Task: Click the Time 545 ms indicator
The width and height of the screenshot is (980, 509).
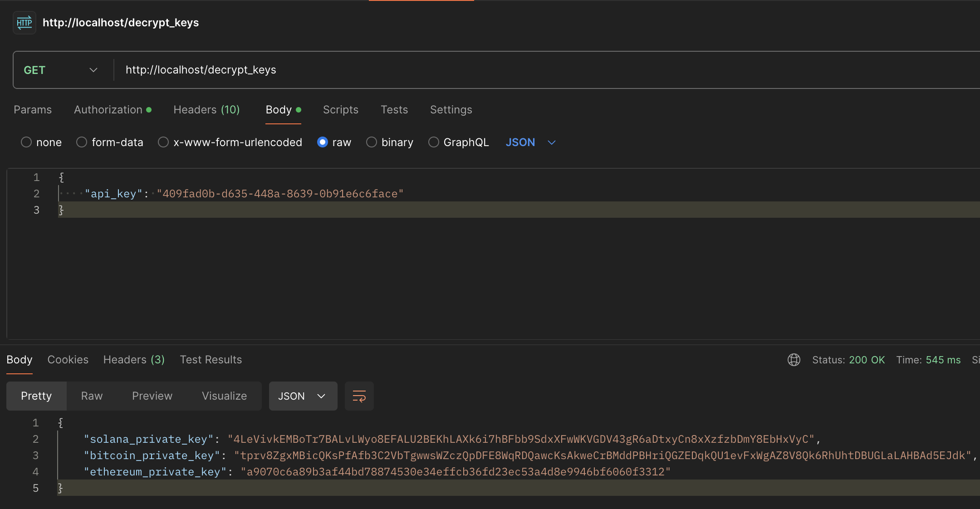Action: click(928, 360)
